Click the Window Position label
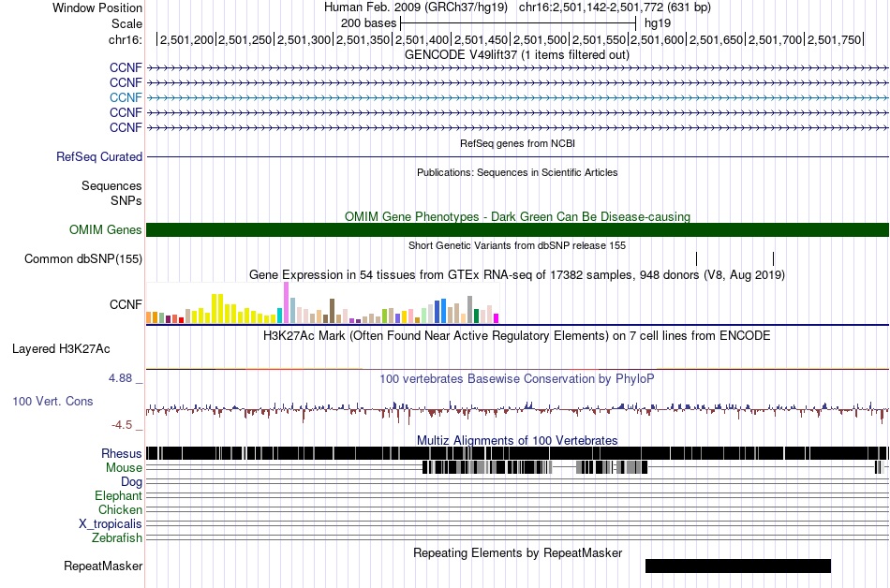The image size is (890, 588). 97,7
